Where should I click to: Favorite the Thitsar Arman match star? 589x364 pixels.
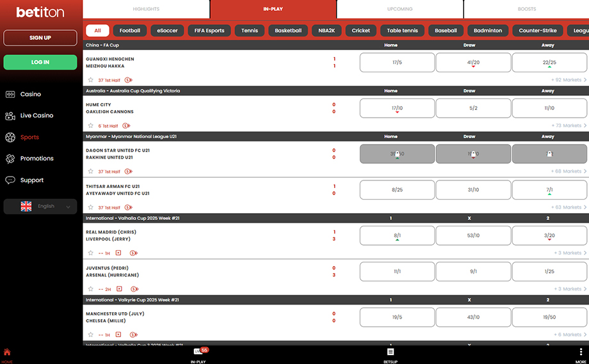tap(90, 207)
